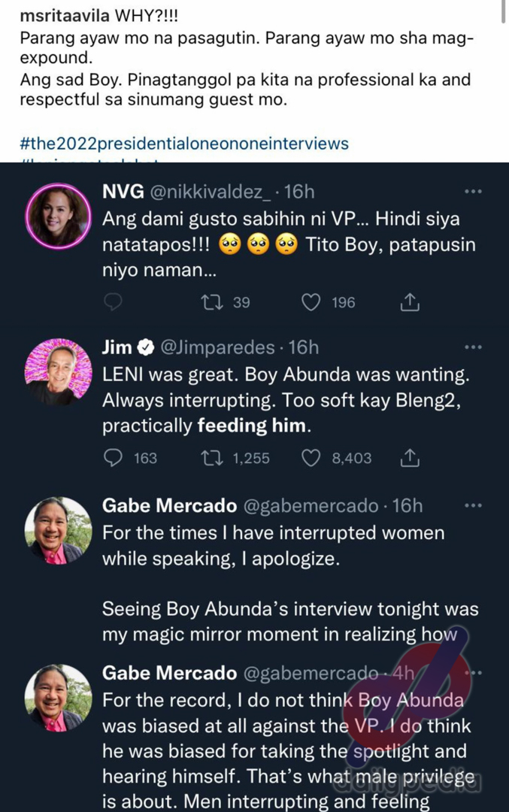
Task: Open more options on Jim's tweet
Action: [x=473, y=347]
